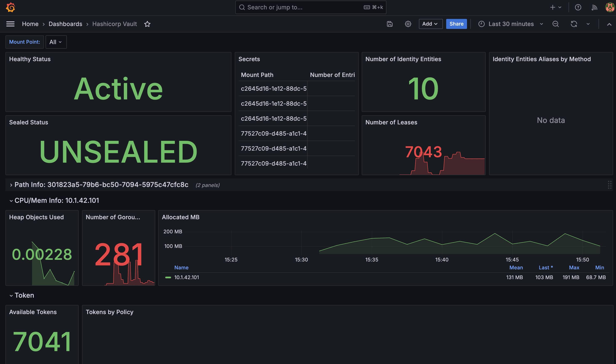
Task: Open the refresh interval dropdown arrow
Action: pos(588,24)
